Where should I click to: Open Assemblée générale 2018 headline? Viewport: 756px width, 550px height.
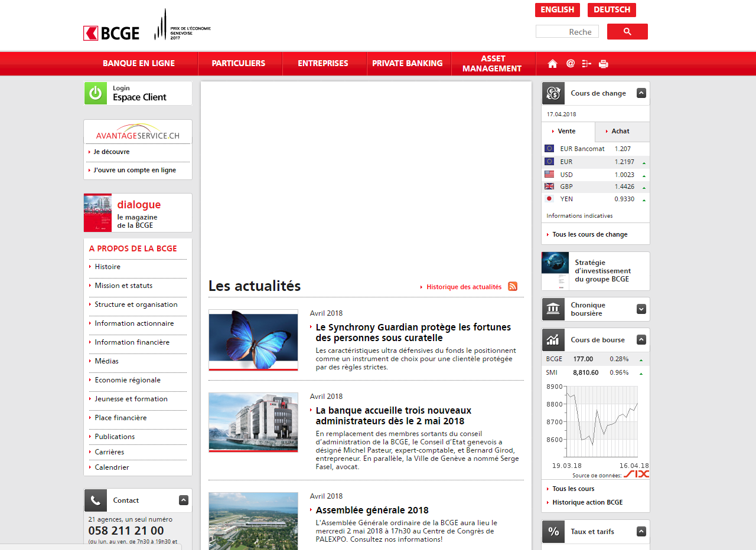pos(372,510)
